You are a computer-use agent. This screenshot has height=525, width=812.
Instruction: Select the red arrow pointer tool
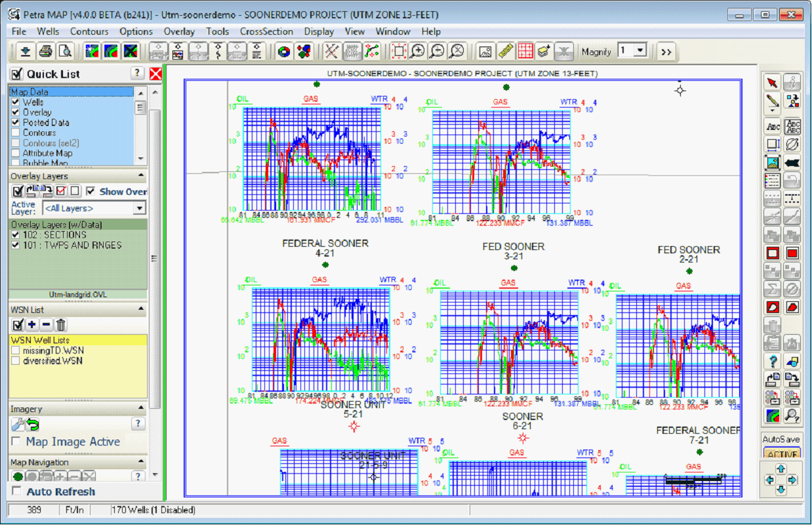click(x=773, y=82)
